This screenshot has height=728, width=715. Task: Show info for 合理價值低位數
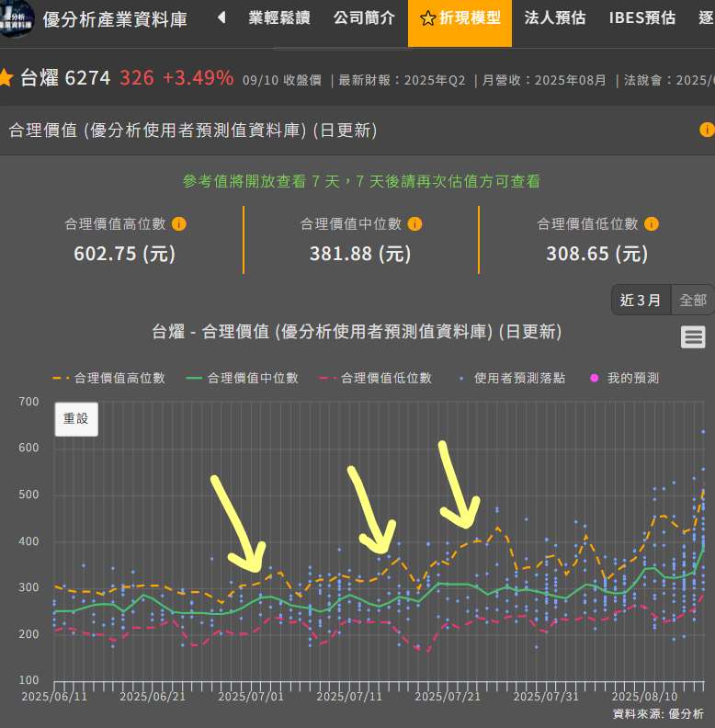[x=652, y=224]
